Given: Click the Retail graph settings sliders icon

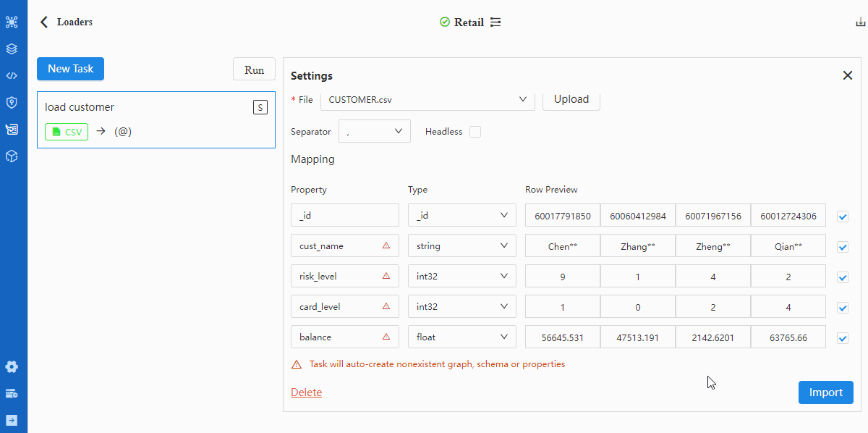Looking at the screenshot, I should [495, 22].
